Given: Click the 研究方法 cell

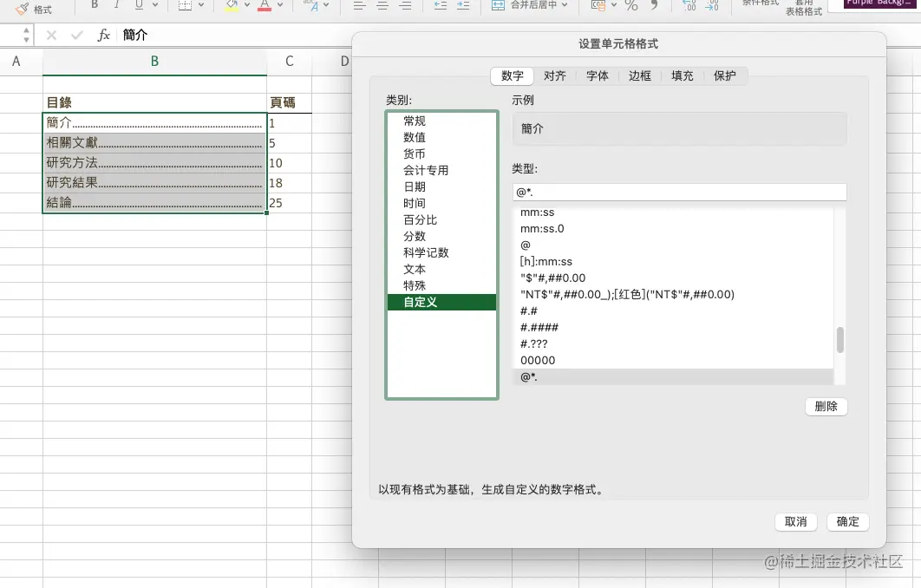Looking at the screenshot, I should pos(154,163).
